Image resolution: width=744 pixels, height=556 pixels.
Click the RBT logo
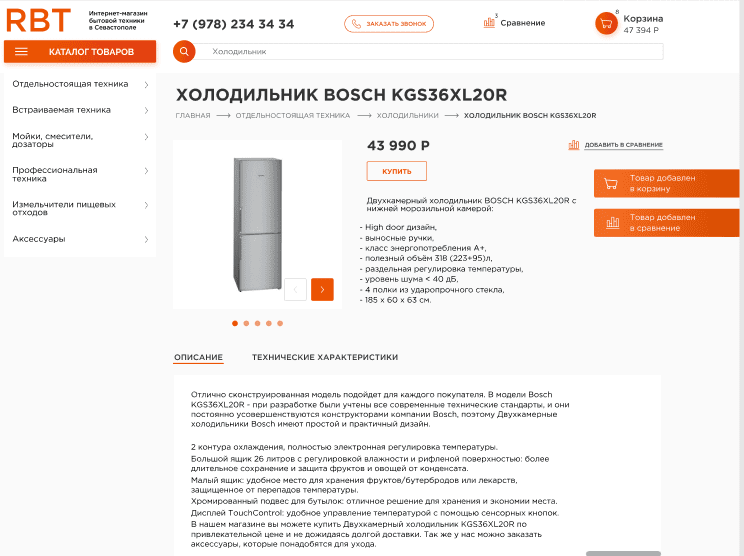tap(39, 21)
